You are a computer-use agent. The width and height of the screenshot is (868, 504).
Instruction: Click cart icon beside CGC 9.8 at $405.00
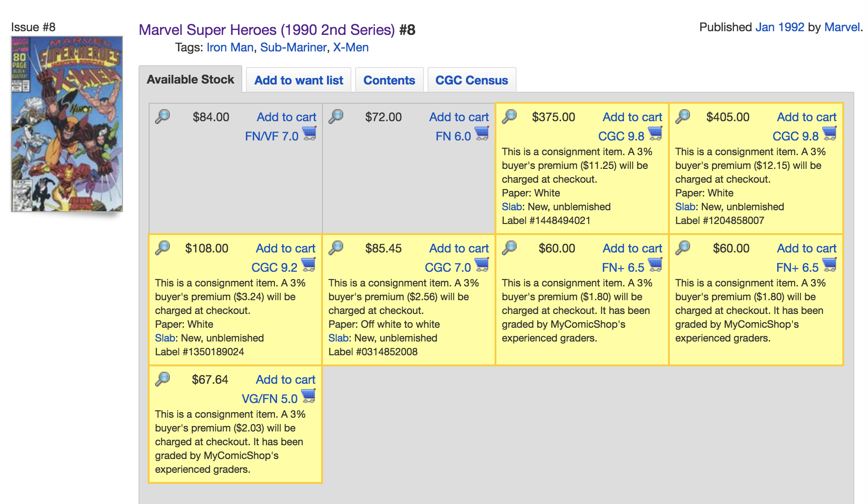[829, 134]
